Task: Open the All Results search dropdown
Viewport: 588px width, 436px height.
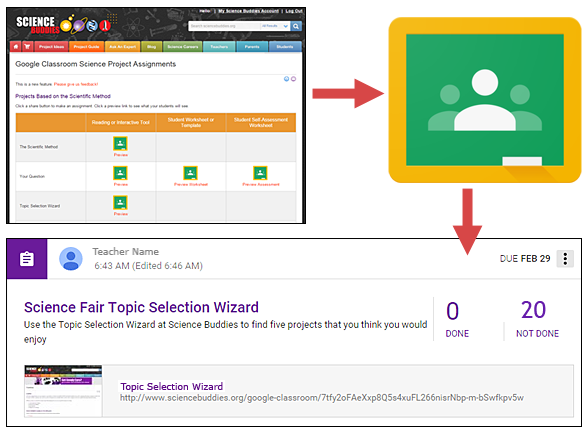Action: pos(275,26)
